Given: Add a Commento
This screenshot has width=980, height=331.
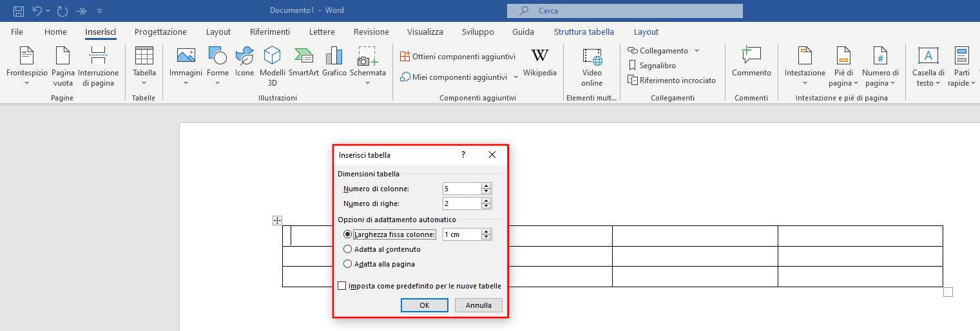Looking at the screenshot, I should 751,62.
